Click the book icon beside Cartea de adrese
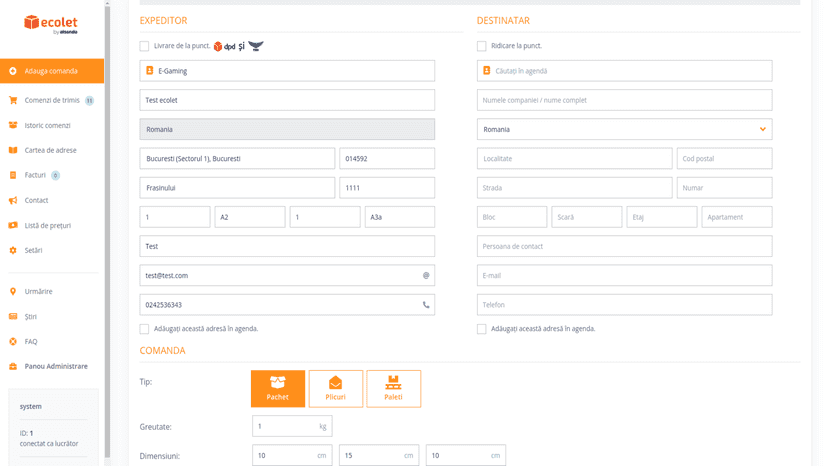 (13, 150)
